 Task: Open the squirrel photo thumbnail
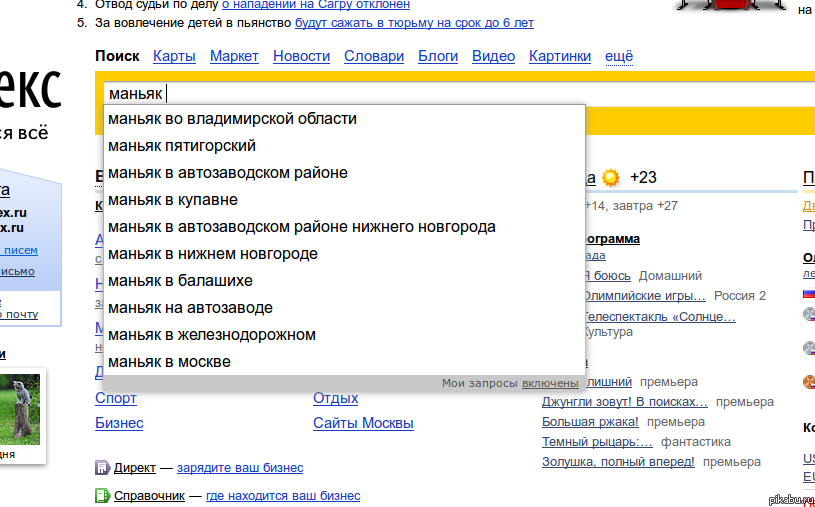[20, 409]
